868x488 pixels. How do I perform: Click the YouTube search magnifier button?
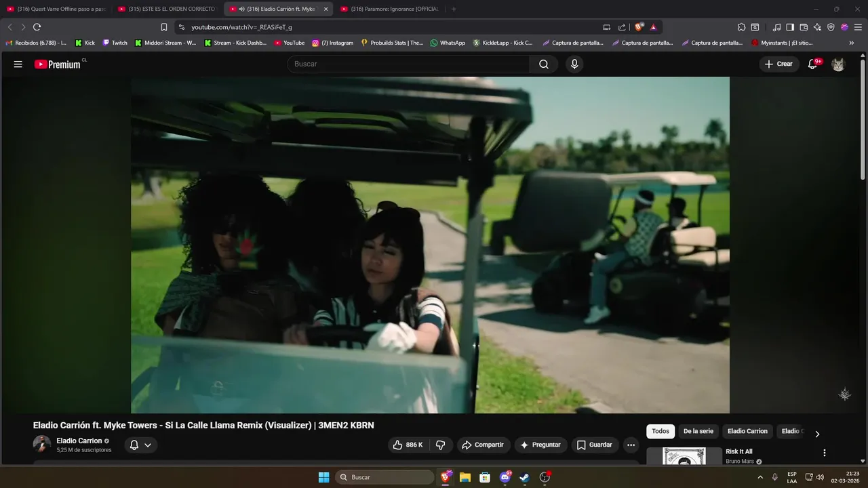(x=544, y=64)
